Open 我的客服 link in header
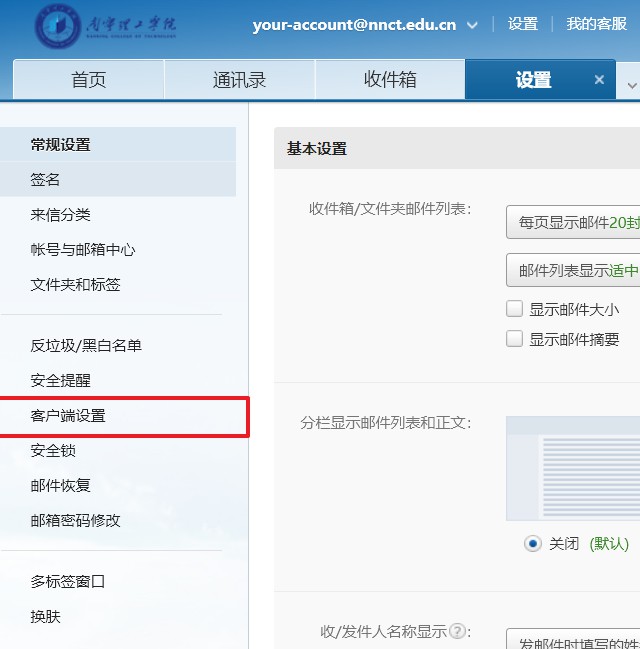The width and height of the screenshot is (640, 649). tap(596, 24)
